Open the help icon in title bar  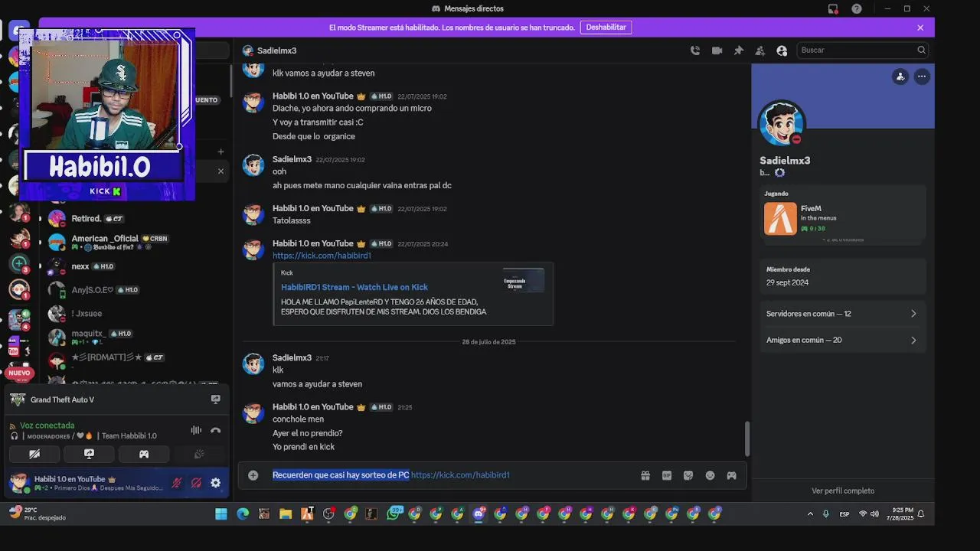(x=857, y=8)
